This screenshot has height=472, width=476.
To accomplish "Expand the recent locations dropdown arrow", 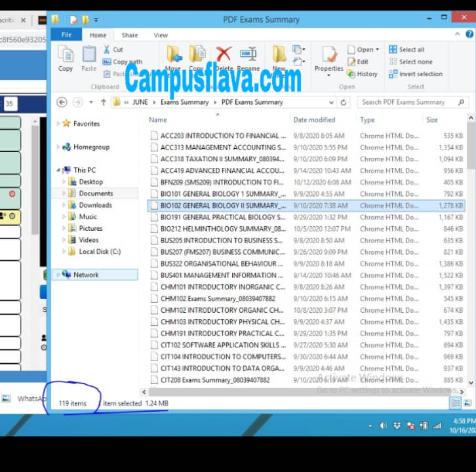I will pos(90,102).
